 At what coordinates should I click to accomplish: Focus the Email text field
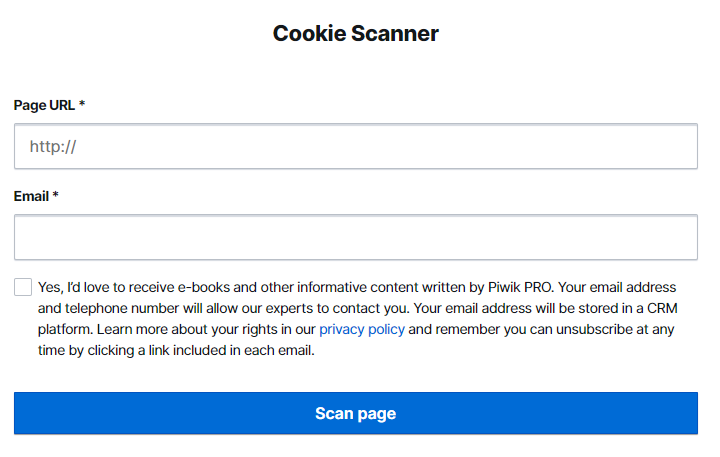[x=355, y=237]
